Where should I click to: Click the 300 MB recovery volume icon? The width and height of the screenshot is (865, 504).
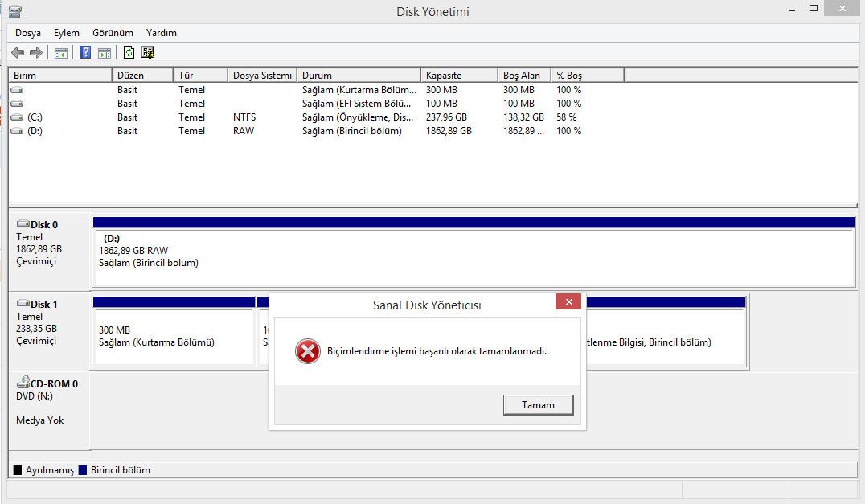(x=17, y=89)
